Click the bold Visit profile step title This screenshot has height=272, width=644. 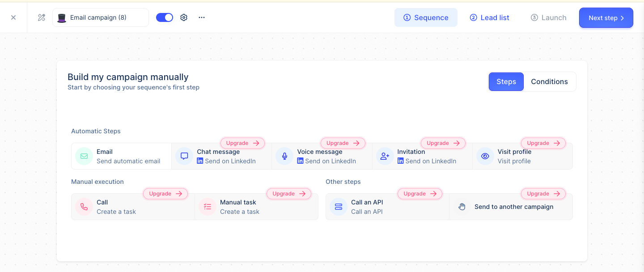click(514, 152)
